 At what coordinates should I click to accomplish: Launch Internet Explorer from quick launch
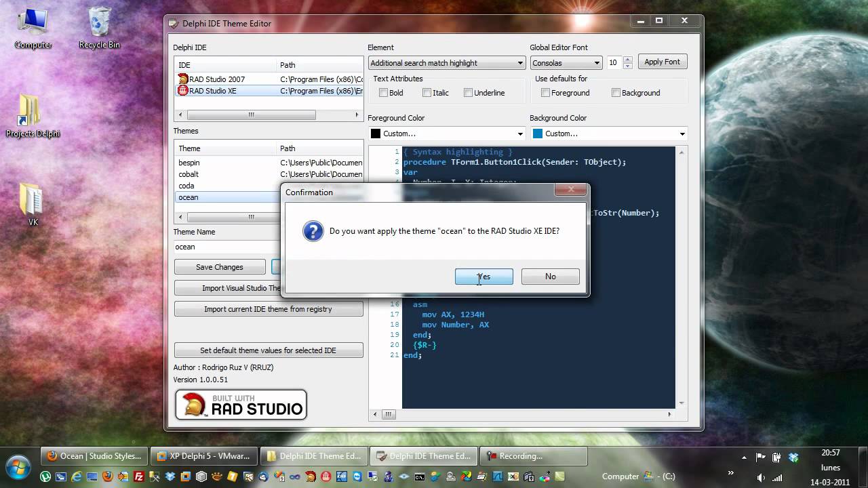click(77, 476)
